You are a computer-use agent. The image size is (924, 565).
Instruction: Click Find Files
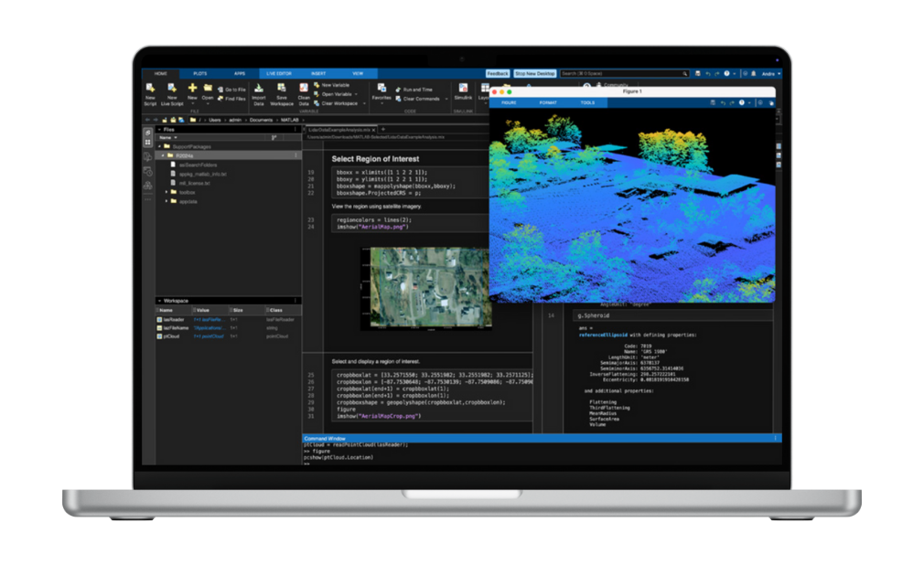tap(231, 99)
